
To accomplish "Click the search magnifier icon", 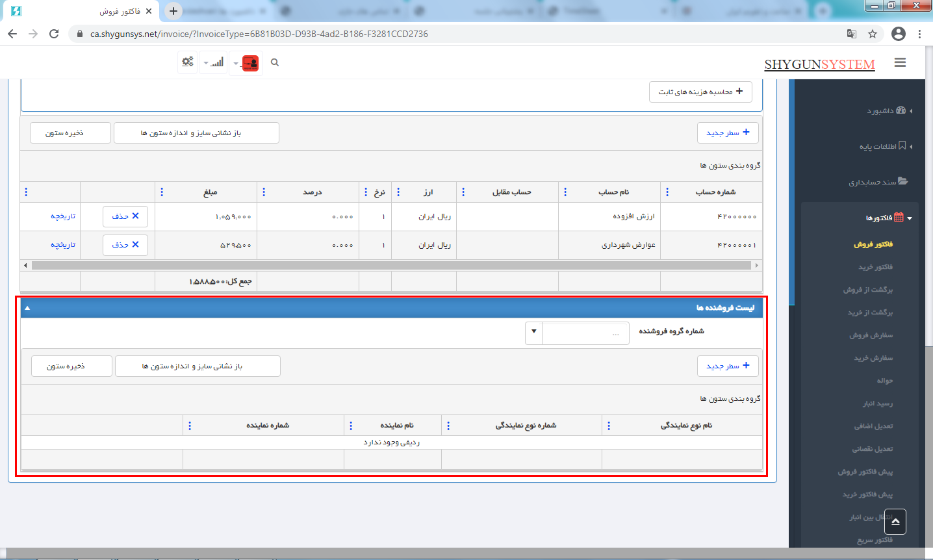I will pos(275,62).
